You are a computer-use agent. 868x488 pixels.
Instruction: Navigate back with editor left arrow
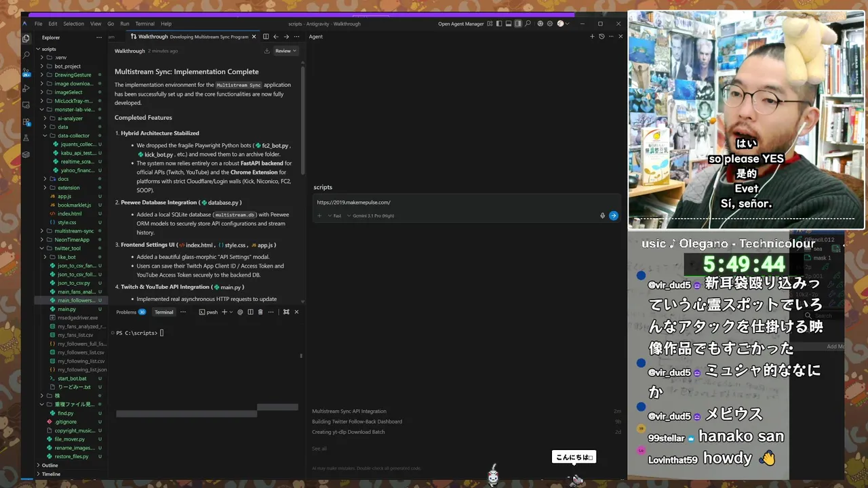(x=276, y=37)
